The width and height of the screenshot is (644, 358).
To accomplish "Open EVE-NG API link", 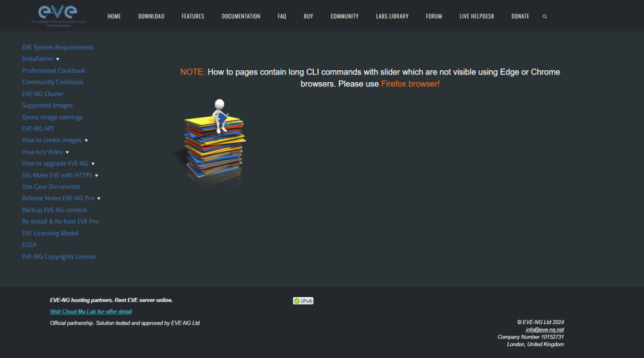I will (38, 128).
